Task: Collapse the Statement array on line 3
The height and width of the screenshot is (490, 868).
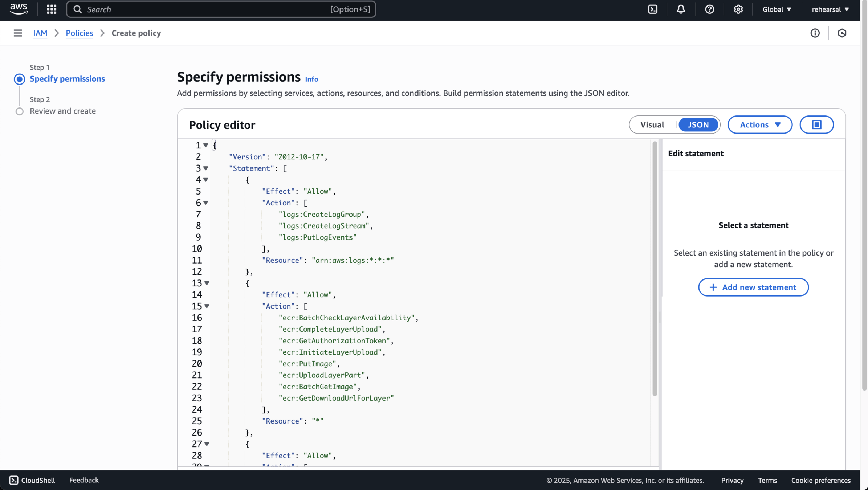Action: pos(206,168)
